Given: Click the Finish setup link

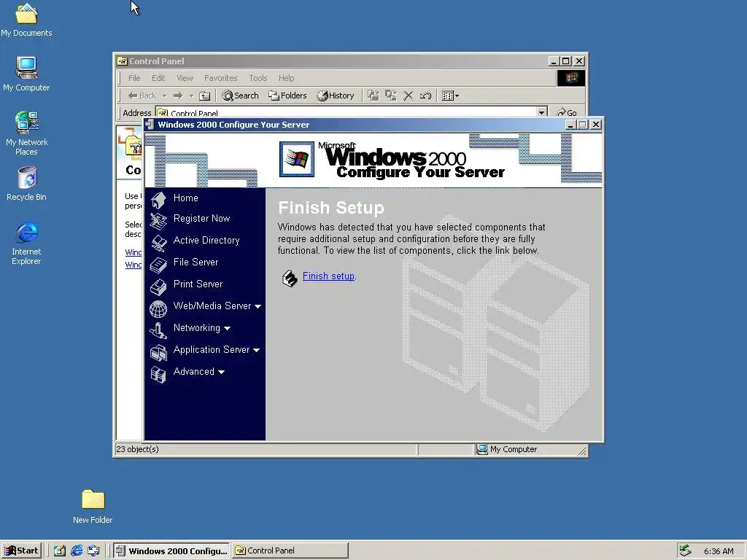Looking at the screenshot, I should tap(329, 276).
